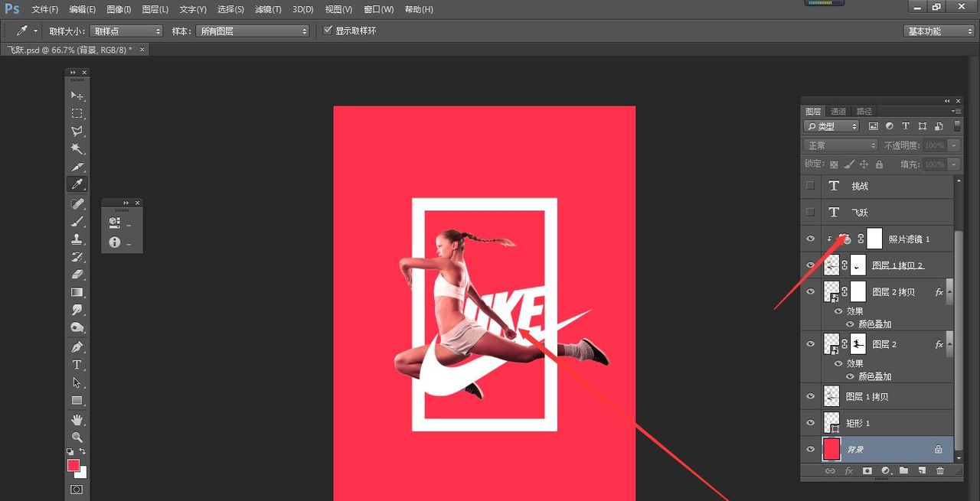Choose the Zoom tool in toolbox
The height and width of the screenshot is (501, 980).
coord(77,437)
